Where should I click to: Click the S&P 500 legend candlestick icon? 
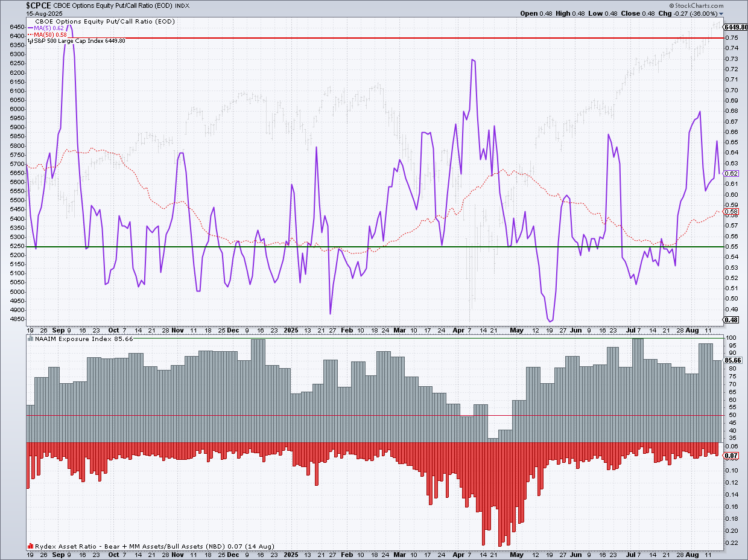click(30, 41)
